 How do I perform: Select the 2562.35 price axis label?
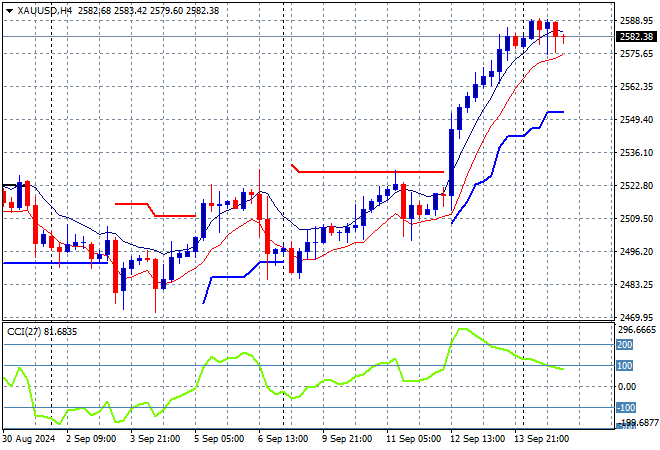tap(637, 86)
